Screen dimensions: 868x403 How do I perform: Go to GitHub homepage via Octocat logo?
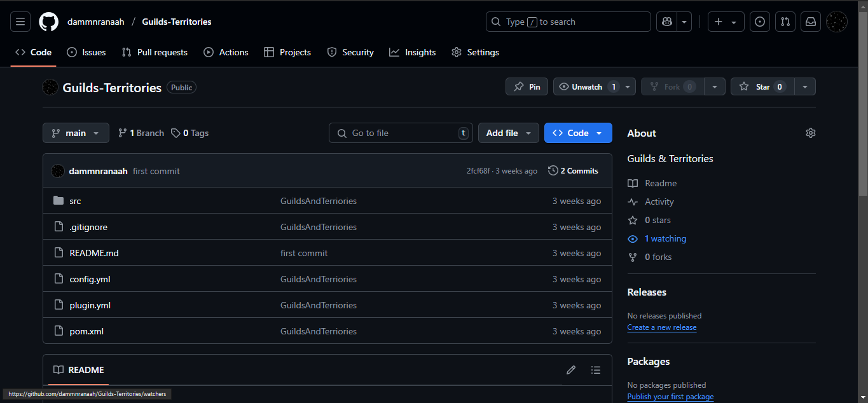coord(48,22)
